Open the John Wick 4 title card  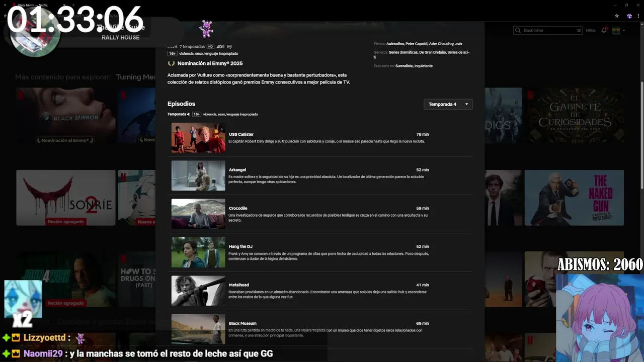(66, 279)
